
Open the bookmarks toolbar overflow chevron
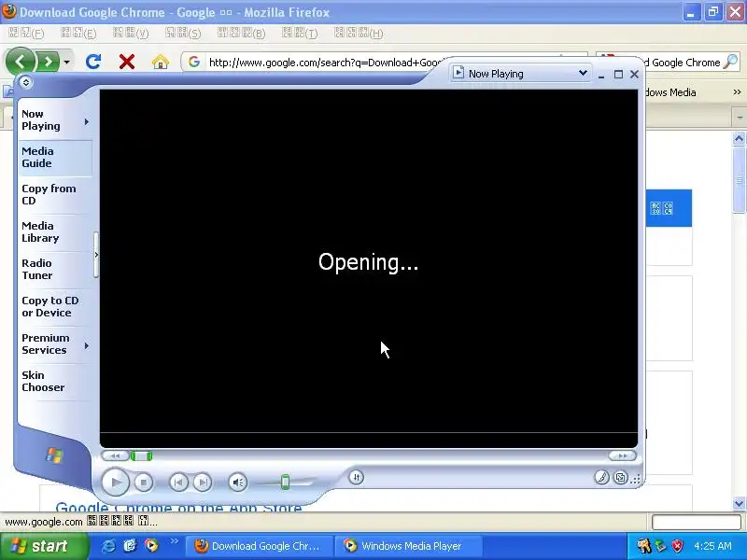[737, 91]
